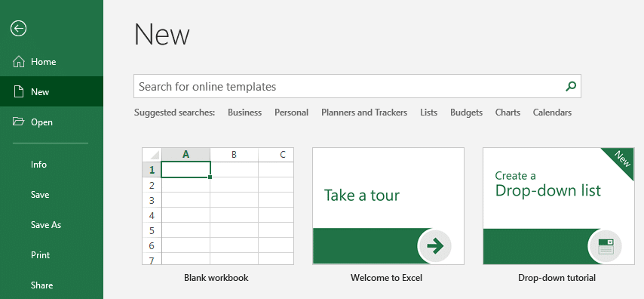This screenshot has height=299, width=644.
Task: Click the Welcome to Excel caption
Action: [x=387, y=278]
